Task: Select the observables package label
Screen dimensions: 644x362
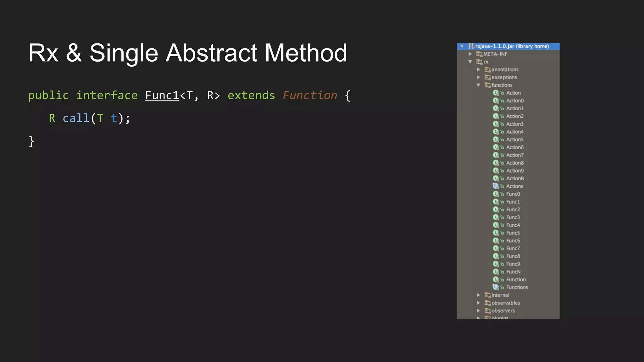Action: 506,303
